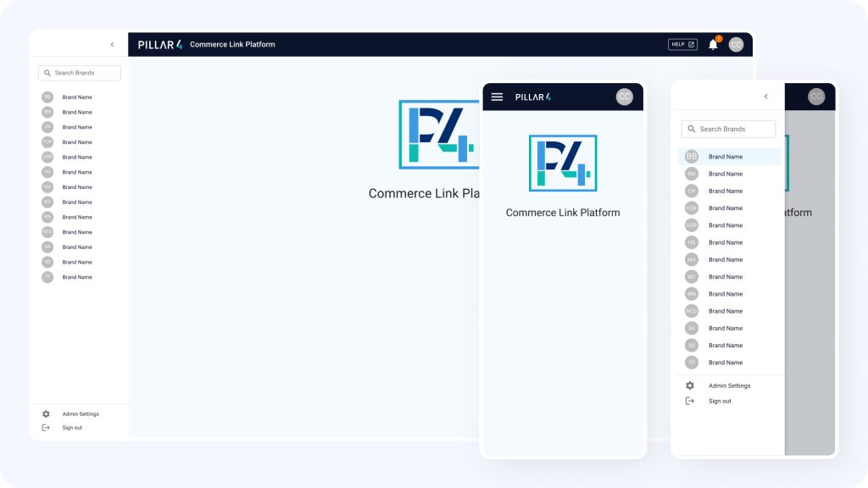Select the last Brand Name in desktop sidebar

point(77,277)
